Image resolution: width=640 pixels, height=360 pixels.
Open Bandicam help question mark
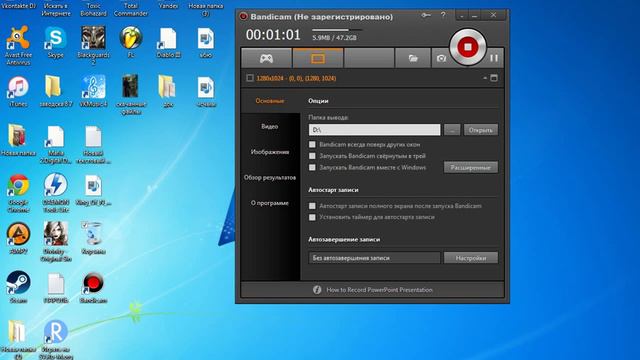[x=443, y=15]
